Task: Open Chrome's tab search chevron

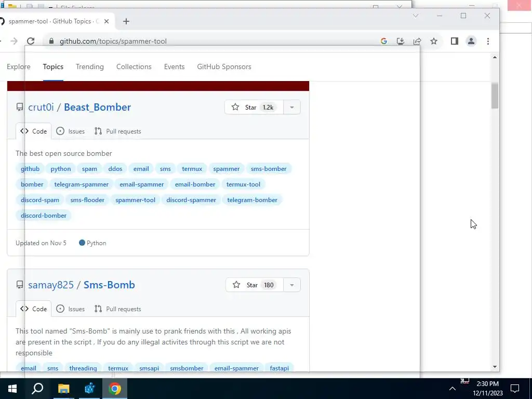Action: 416,16
